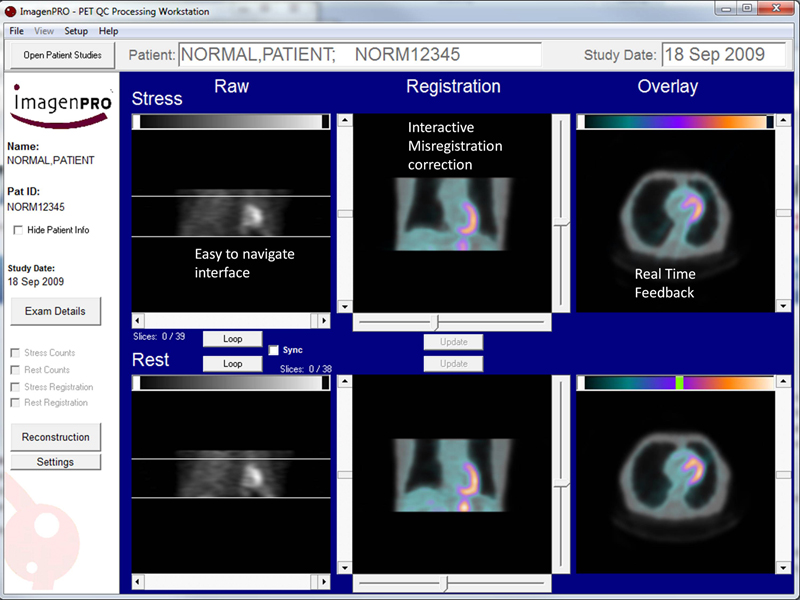Toggle the Hide Patient Info checkbox

[x=18, y=230]
